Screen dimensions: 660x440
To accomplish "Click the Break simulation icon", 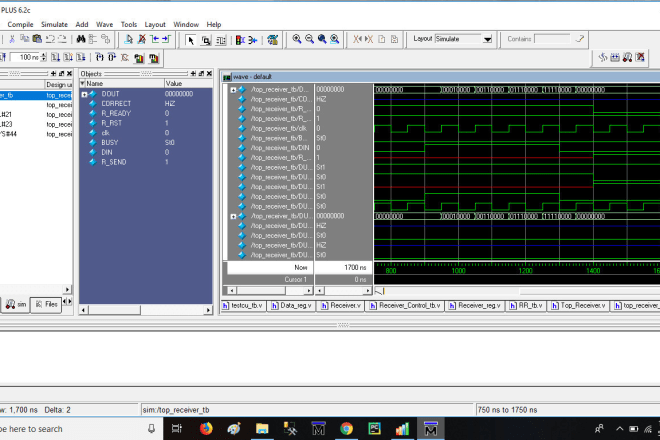I will (x=125, y=58).
